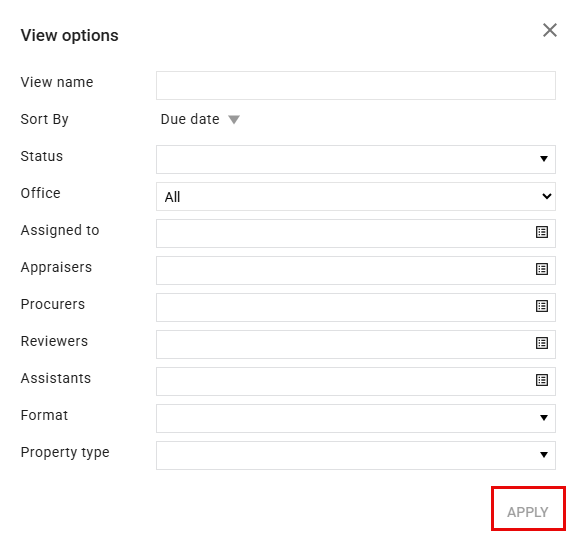
Task: Open the Procurers list picker icon
Action: tap(542, 306)
